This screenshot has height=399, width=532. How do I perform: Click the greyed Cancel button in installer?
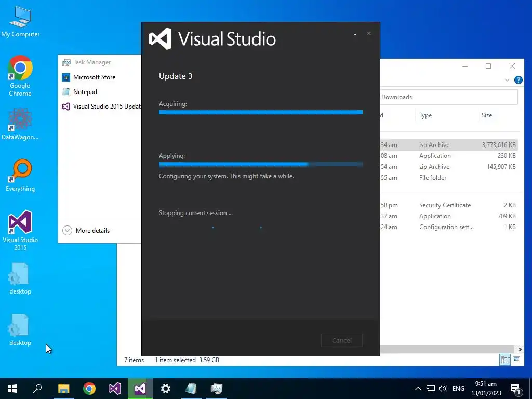tap(342, 340)
